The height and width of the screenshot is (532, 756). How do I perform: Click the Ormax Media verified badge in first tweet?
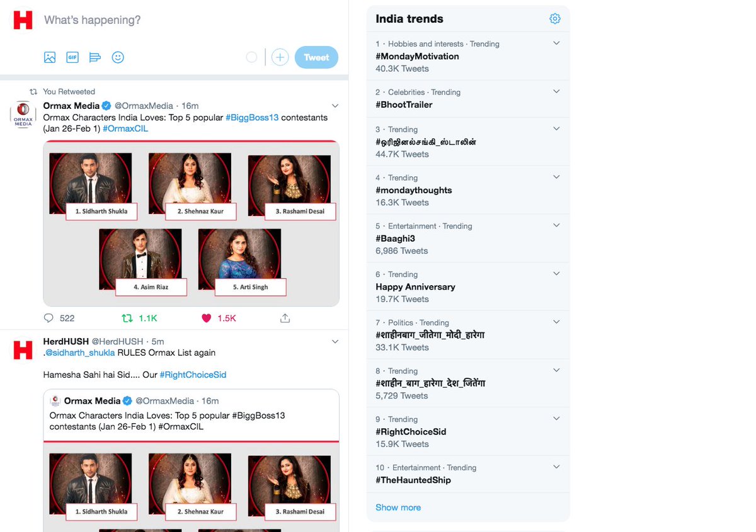(x=107, y=106)
